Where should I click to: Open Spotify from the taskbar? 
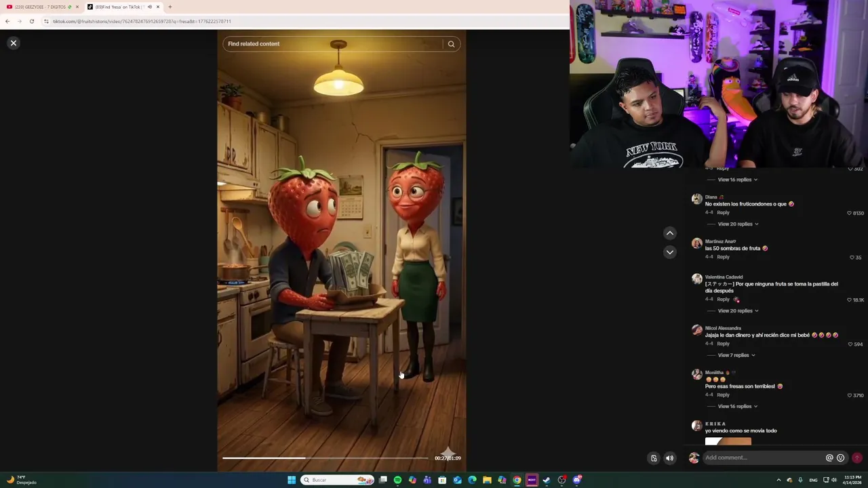coord(397,480)
